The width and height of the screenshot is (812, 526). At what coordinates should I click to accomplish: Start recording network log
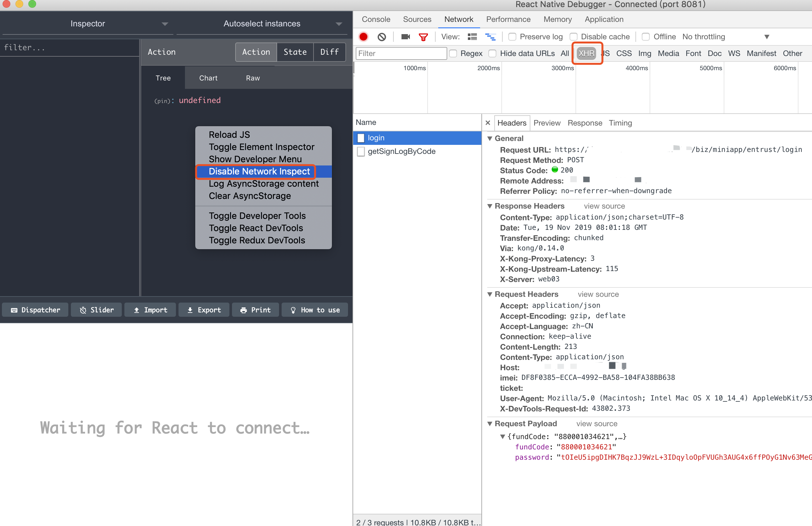(363, 37)
